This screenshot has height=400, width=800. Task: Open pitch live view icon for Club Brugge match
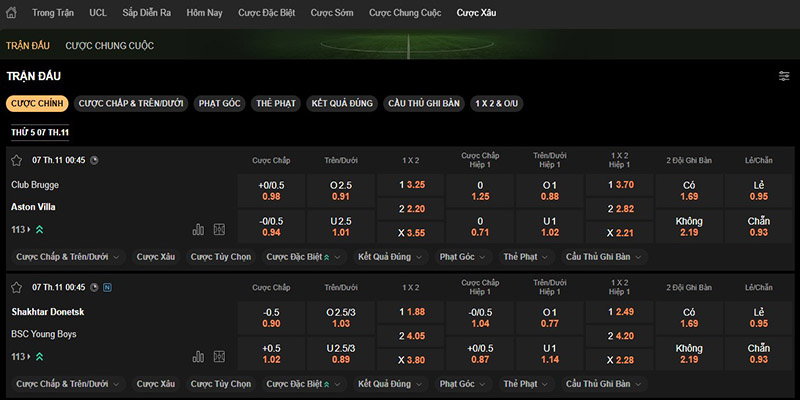(219, 229)
